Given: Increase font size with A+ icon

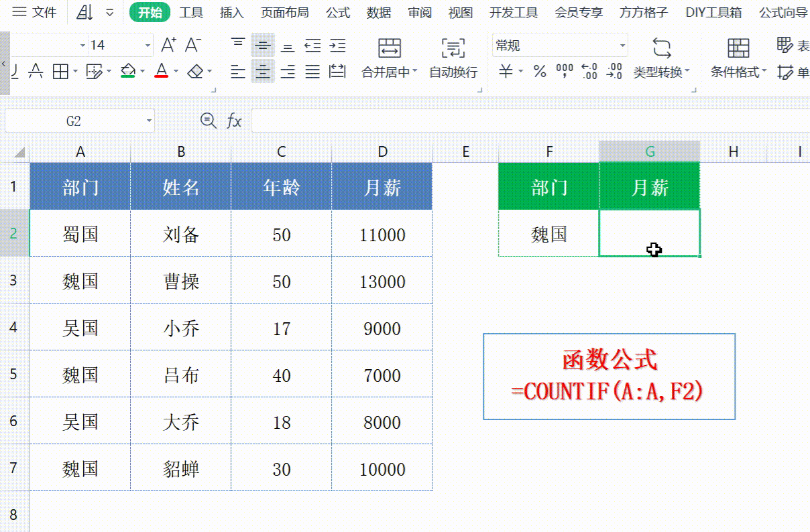Looking at the screenshot, I should [169, 45].
